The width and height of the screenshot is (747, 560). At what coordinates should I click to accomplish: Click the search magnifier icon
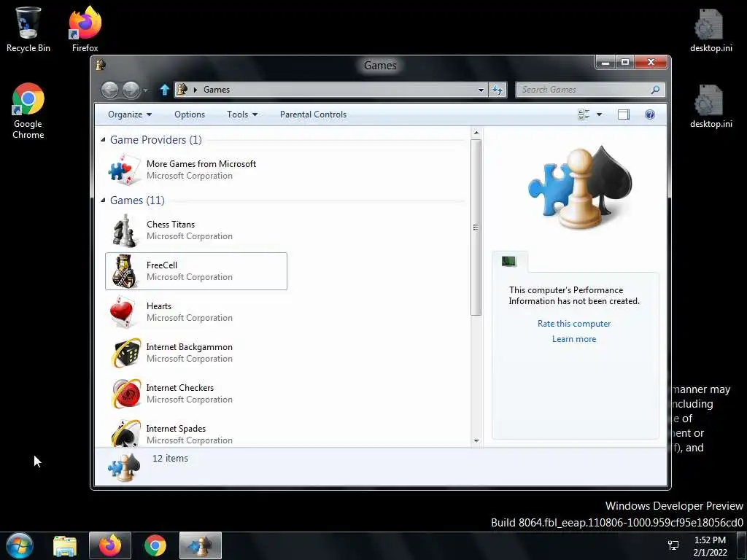point(656,90)
